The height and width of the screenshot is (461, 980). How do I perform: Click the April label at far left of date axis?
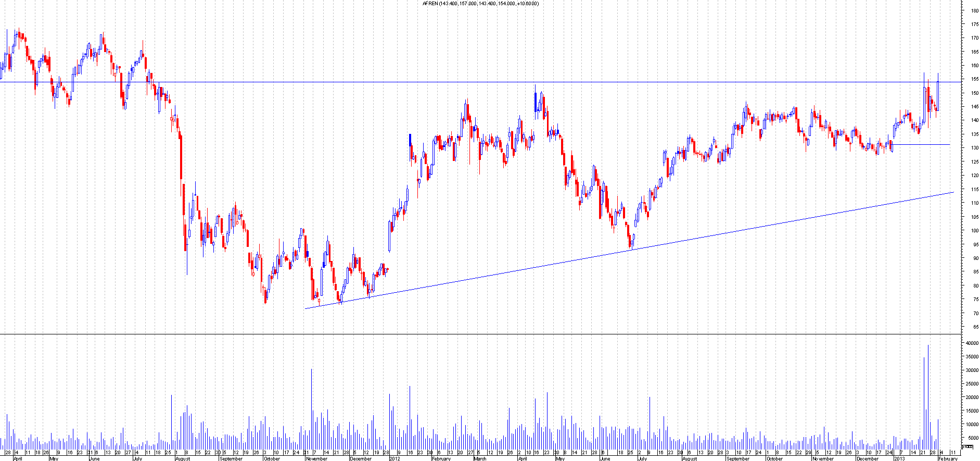tap(17, 458)
